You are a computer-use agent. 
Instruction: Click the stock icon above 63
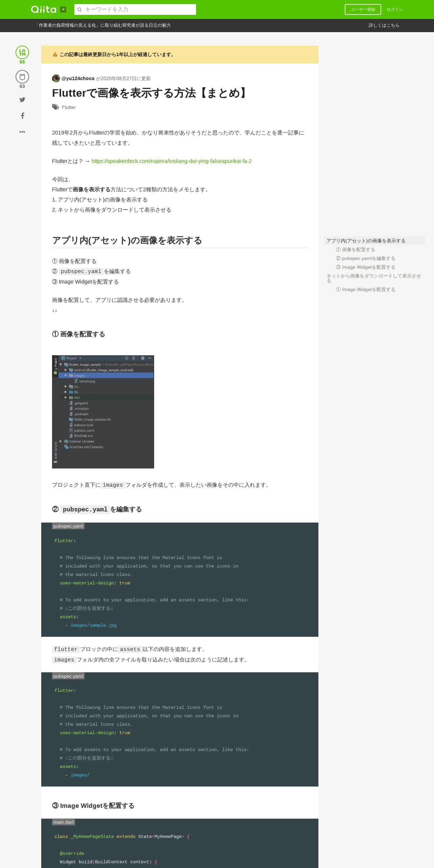(x=22, y=77)
